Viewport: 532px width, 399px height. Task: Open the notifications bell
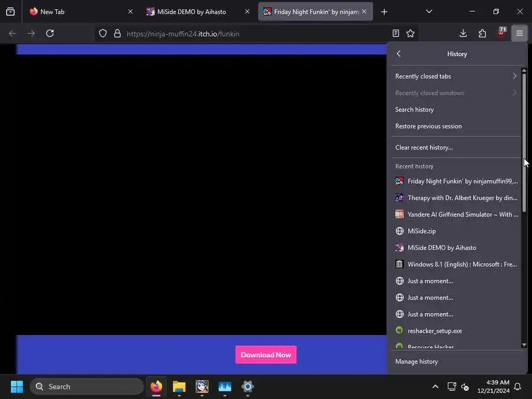tap(517, 387)
